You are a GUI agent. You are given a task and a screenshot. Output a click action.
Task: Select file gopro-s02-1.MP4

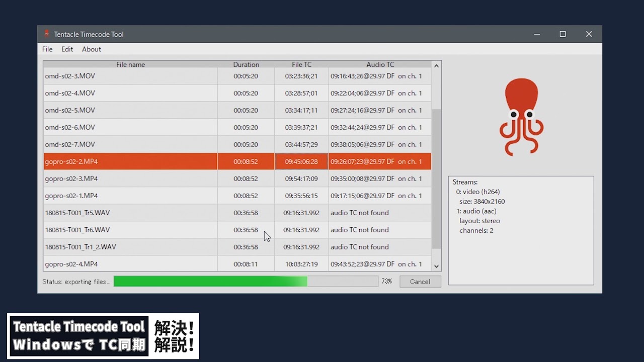tap(71, 196)
